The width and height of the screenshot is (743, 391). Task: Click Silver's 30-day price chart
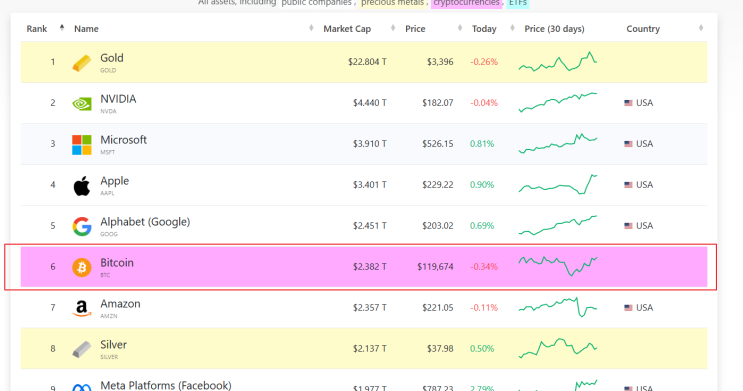[558, 348]
